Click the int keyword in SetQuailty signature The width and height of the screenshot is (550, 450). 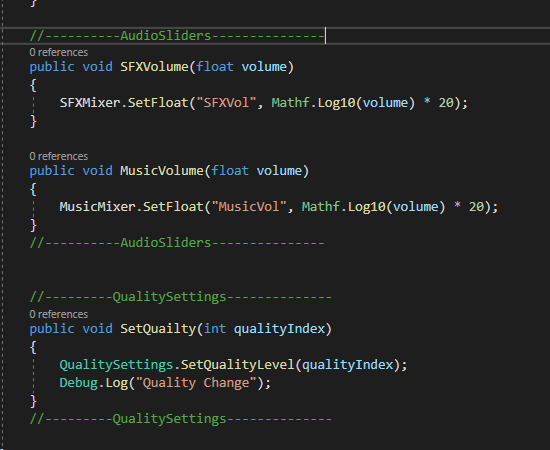[x=215, y=329]
